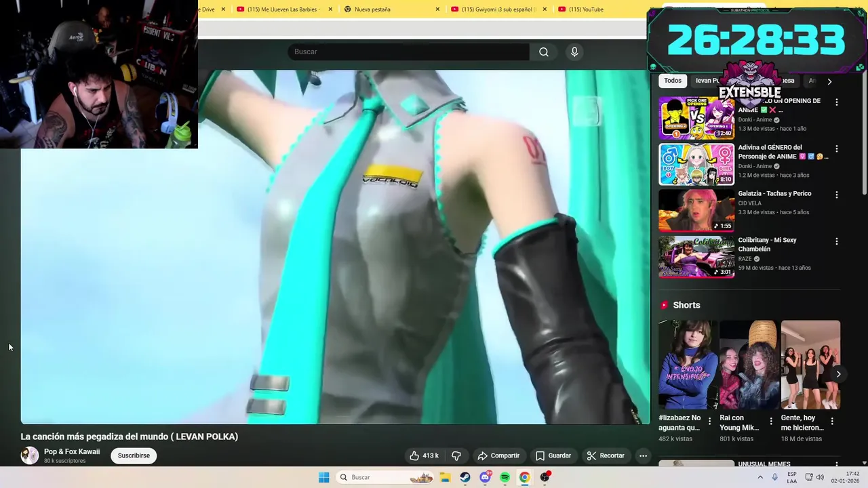Screen dimensions: 868x488
Task: Open options for #lizabaez short
Action: [x=710, y=421]
